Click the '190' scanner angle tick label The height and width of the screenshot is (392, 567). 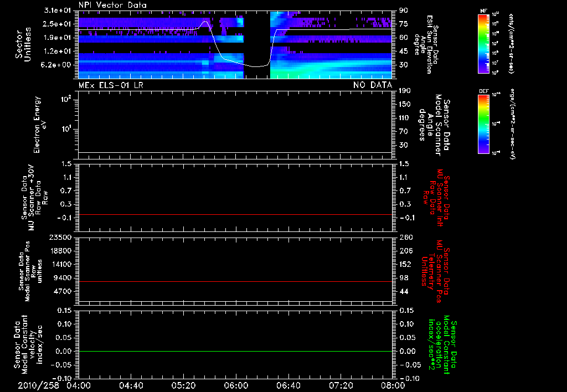(x=405, y=91)
